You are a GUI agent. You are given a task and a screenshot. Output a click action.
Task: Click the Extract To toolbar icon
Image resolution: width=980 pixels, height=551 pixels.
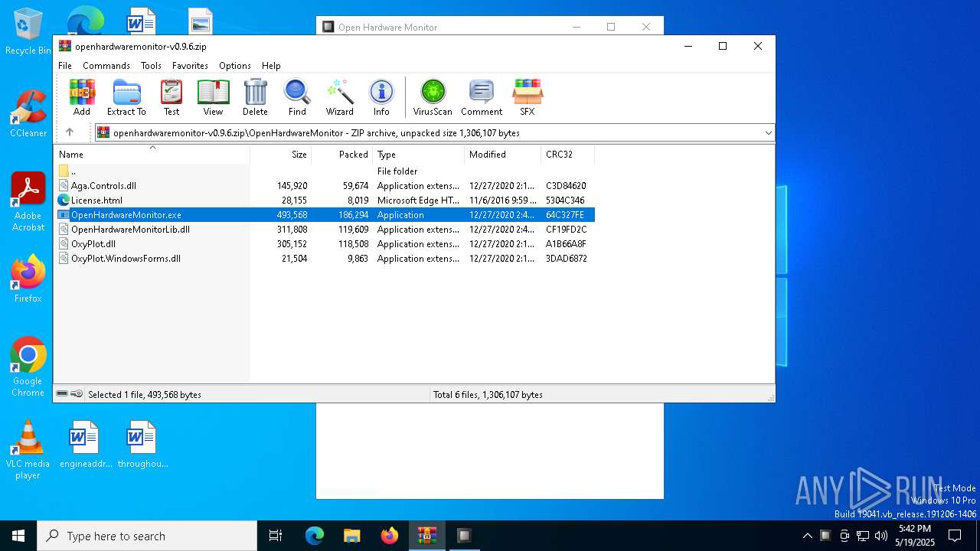pos(126,97)
